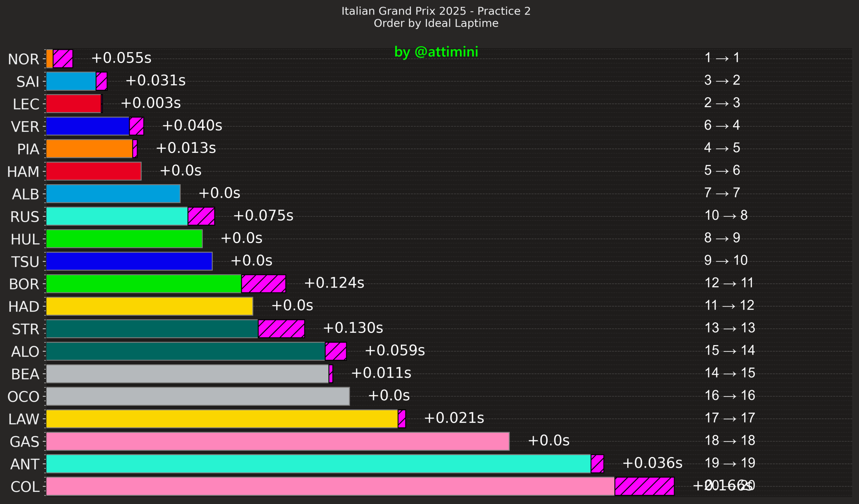Click the gray OCO bar
859x504 pixels.
[198, 396]
